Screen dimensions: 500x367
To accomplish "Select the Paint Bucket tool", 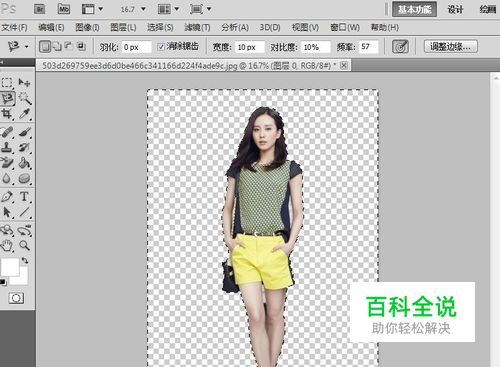I will tap(24, 163).
